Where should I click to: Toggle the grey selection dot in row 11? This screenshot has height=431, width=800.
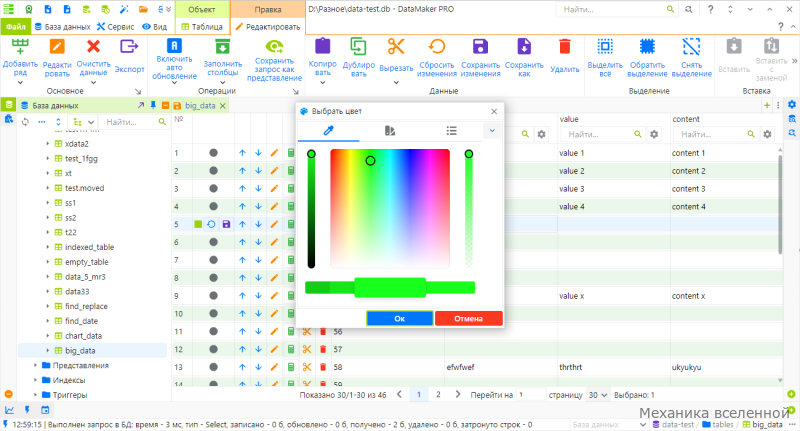[x=213, y=332]
